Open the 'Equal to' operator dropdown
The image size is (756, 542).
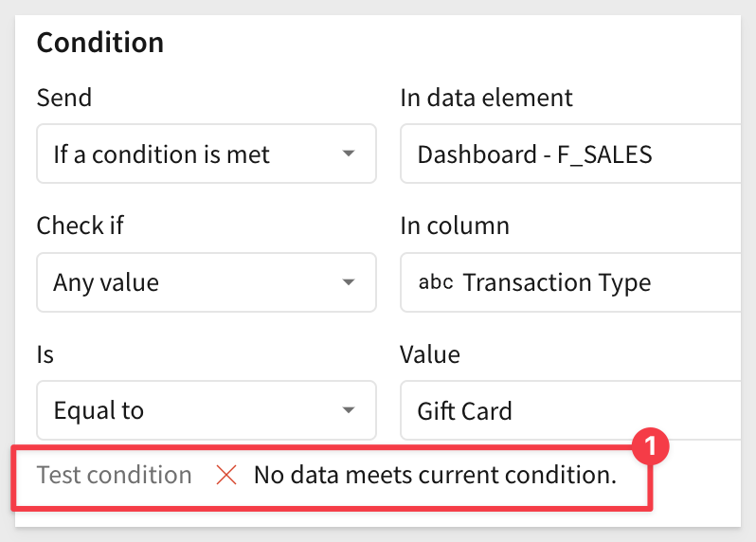207,410
